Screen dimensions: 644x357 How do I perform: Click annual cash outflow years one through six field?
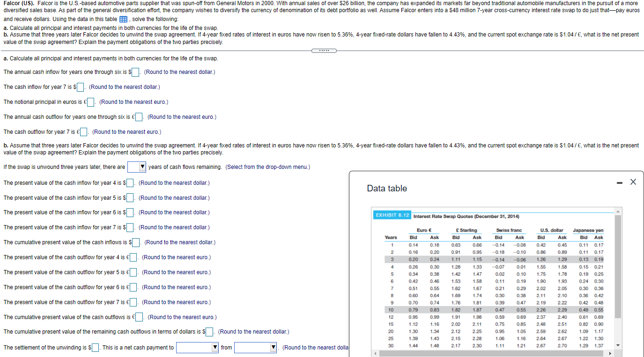click(139, 117)
